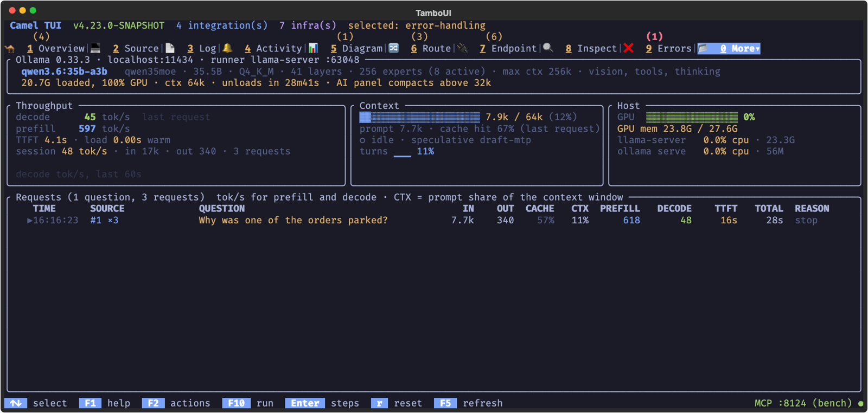Click the shuffle arrows icon beside Route

[394, 48]
